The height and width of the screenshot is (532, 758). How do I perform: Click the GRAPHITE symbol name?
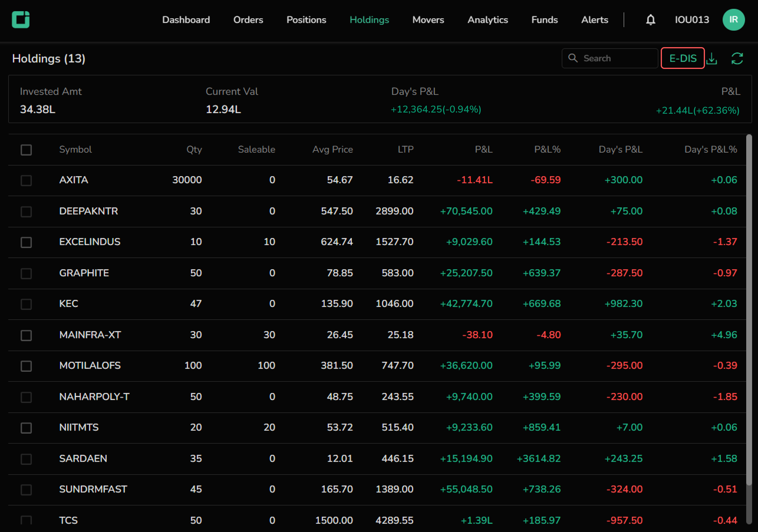84,273
